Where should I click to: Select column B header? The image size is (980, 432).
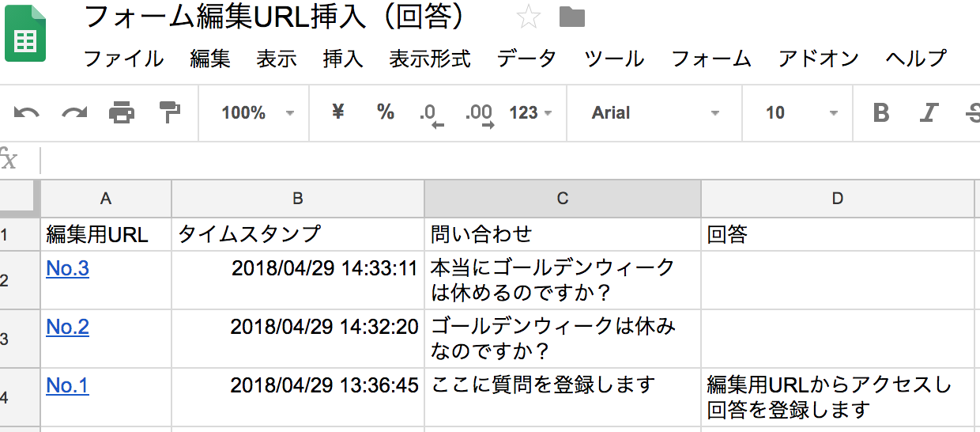pos(298,199)
